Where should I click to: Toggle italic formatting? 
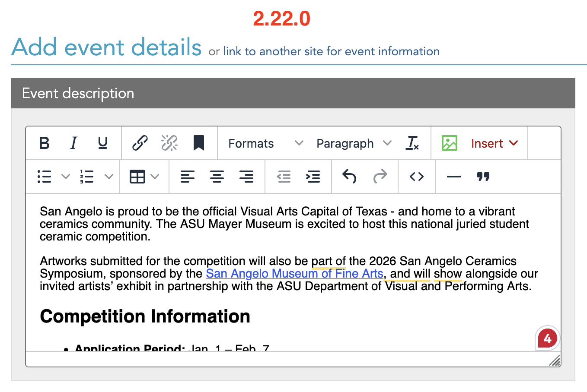pyautogui.click(x=73, y=143)
